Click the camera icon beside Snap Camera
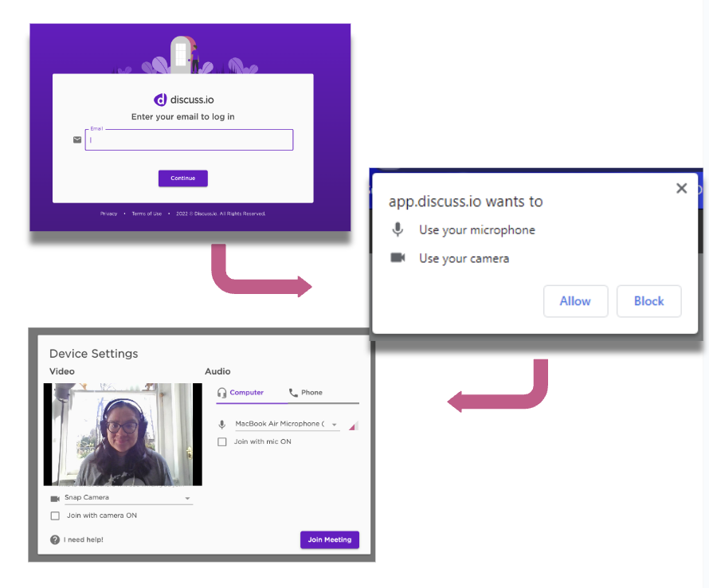Viewport: 709px width, 588px height. click(55, 499)
